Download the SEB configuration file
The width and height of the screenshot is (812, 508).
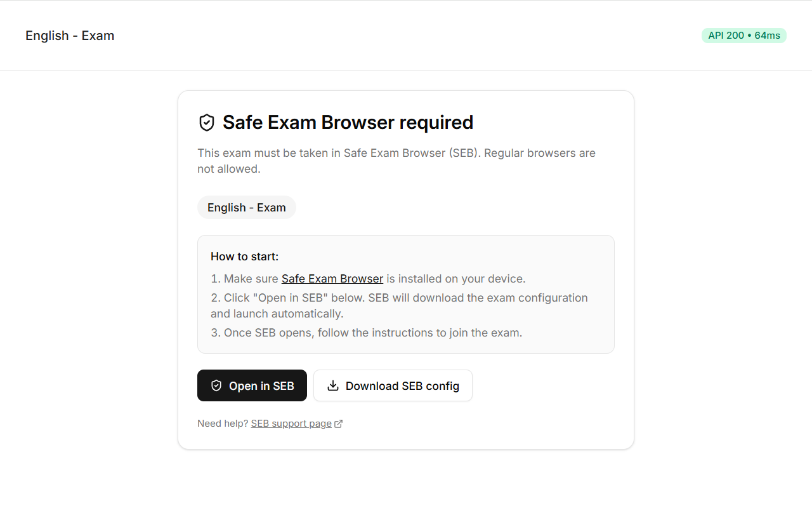point(393,385)
